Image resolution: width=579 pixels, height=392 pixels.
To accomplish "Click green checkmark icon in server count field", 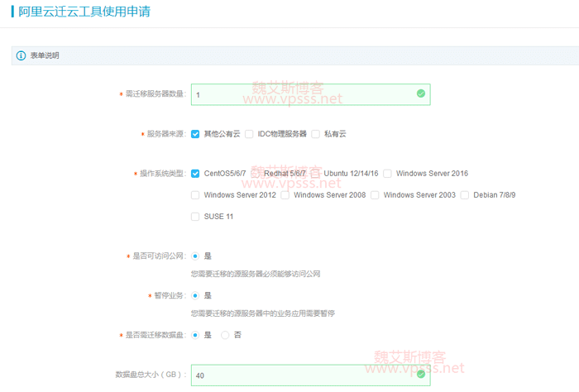I will click(x=421, y=94).
